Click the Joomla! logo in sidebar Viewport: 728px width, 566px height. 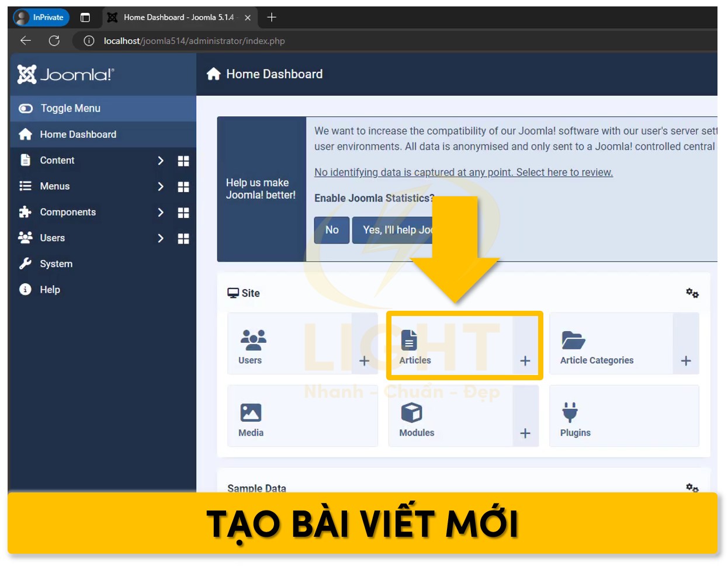[x=65, y=74]
